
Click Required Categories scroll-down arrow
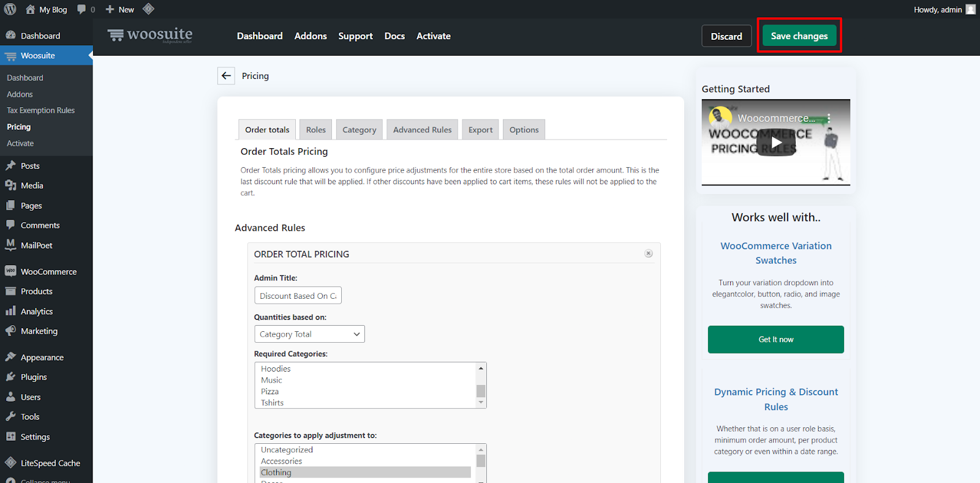[x=481, y=403]
